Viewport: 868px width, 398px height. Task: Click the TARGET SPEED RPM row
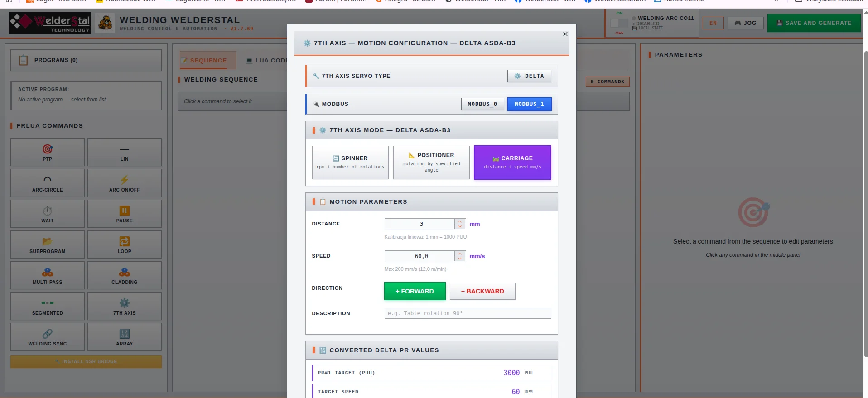(432, 391)
